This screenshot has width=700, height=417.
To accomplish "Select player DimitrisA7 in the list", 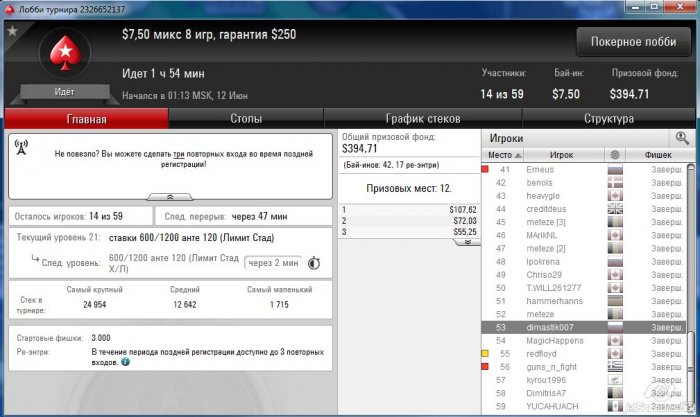I will click(x=583, y=393).
